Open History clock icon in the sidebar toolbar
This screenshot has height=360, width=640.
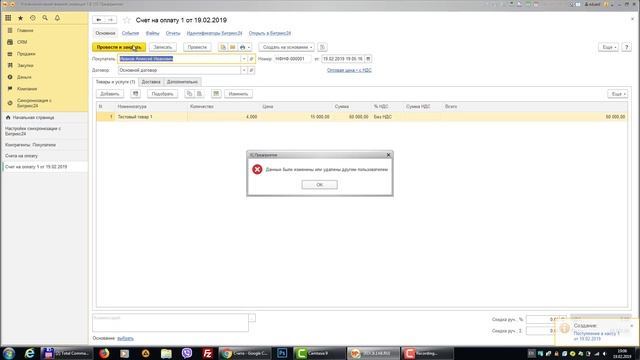click(x=33, y=18)
